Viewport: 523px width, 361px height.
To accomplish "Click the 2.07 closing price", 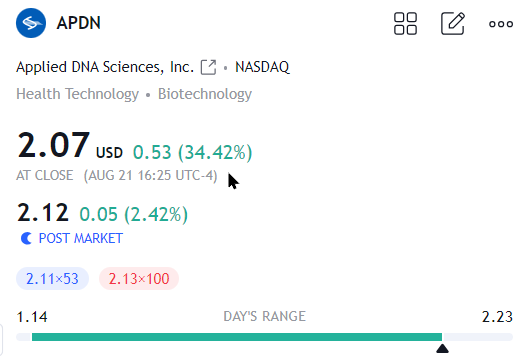I will (54, 145).
